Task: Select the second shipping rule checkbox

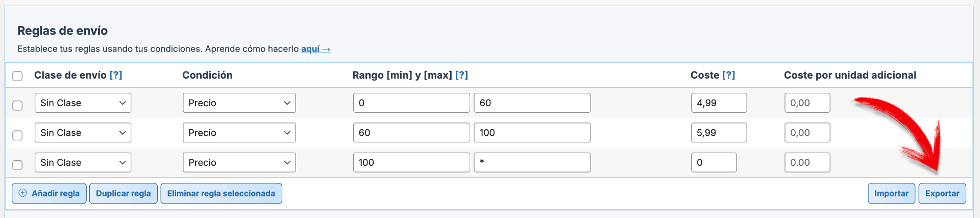Action: (x=17, y=135)
